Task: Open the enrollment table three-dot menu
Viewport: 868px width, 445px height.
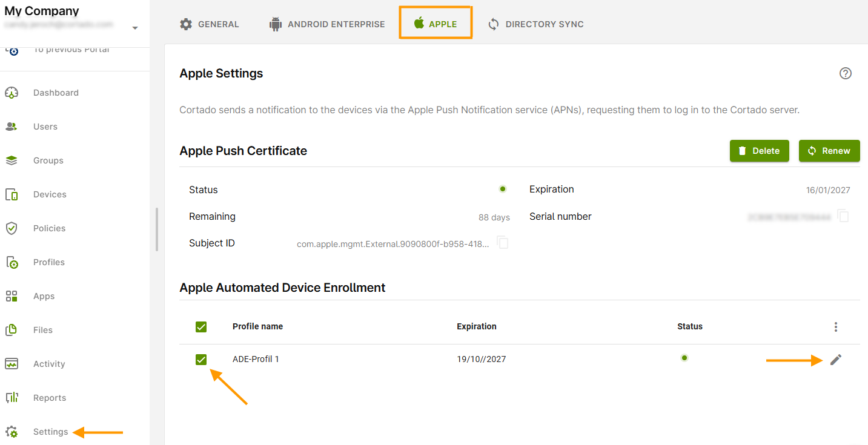Action: coord(836,327)
